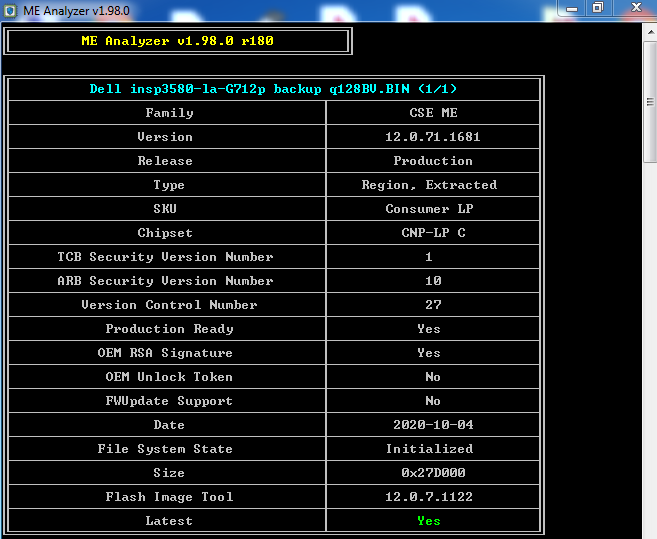Click the OEM Unlock Token label
Viewport: 657px width, 539px height.
[169, 377]
